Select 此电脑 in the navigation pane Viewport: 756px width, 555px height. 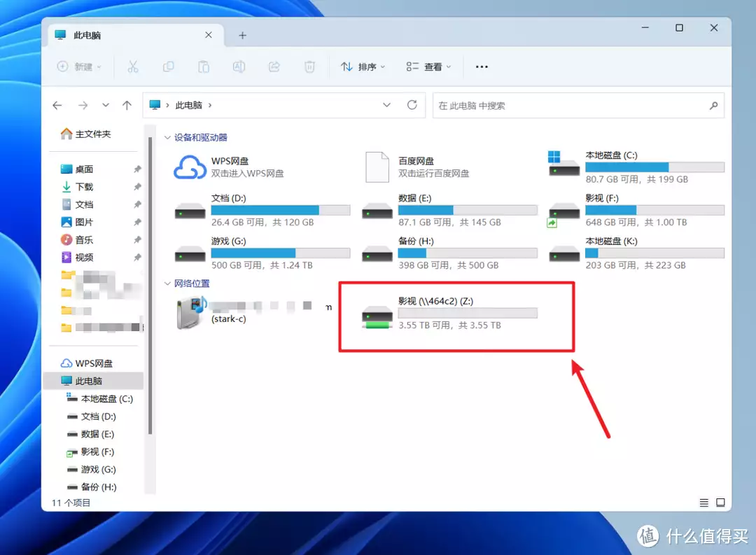click(x=94, y=381)
